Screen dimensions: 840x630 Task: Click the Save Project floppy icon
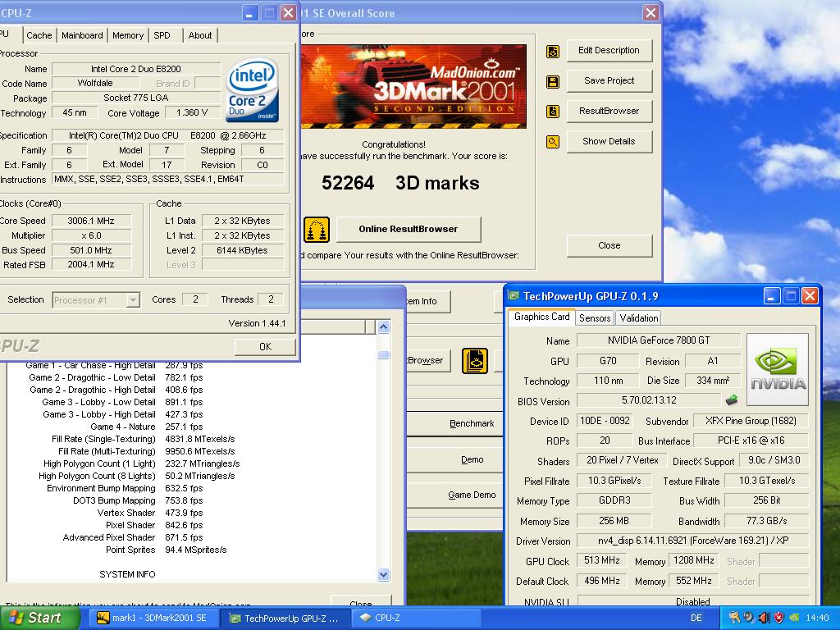(552, 81)
